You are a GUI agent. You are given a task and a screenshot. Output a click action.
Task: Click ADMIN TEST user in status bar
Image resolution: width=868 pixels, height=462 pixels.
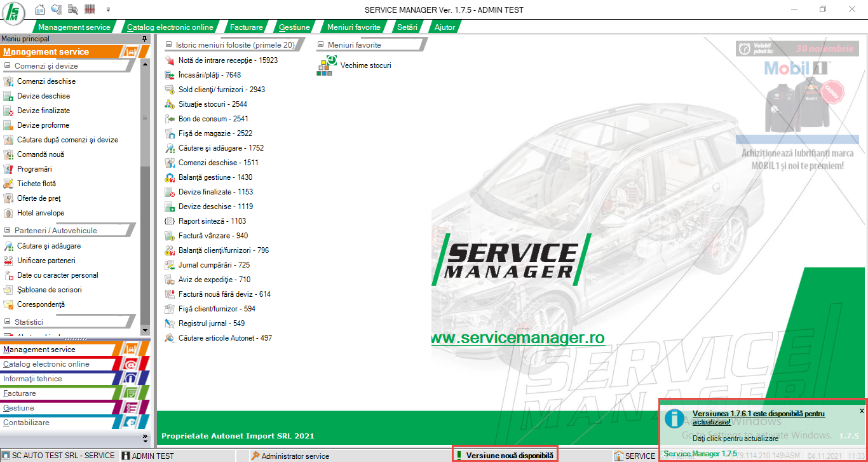[x=147, y=456]
